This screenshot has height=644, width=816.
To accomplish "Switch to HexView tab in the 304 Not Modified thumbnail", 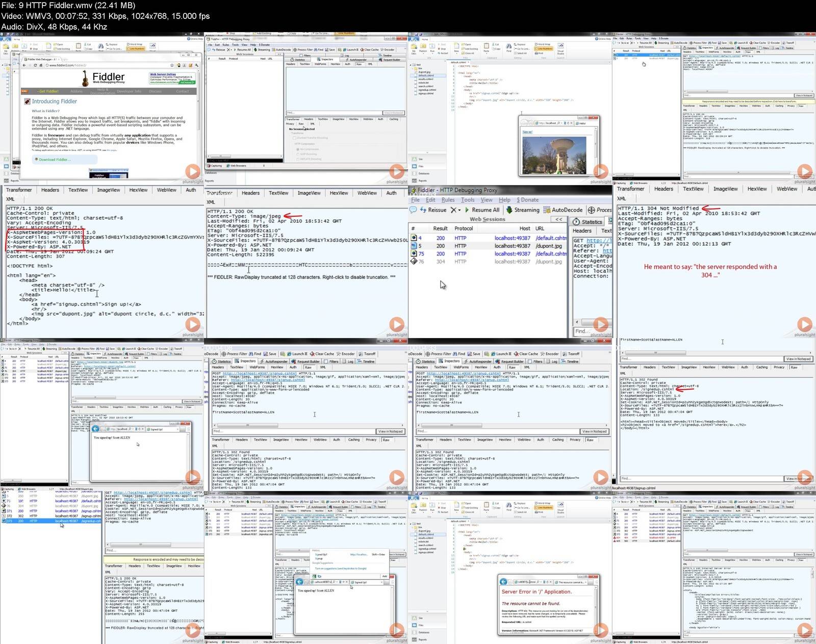I will (x=757, y=189).
